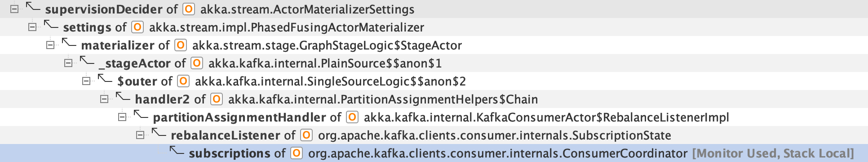
Task: Click object icon beside PlainSource$$anon$1
Action: tap(197, 63)
